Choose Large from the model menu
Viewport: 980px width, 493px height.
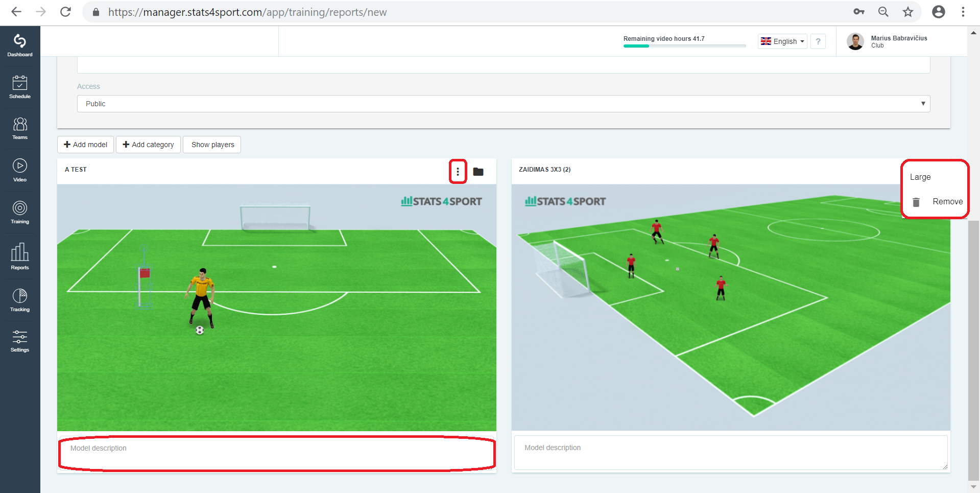click(920, 177)
